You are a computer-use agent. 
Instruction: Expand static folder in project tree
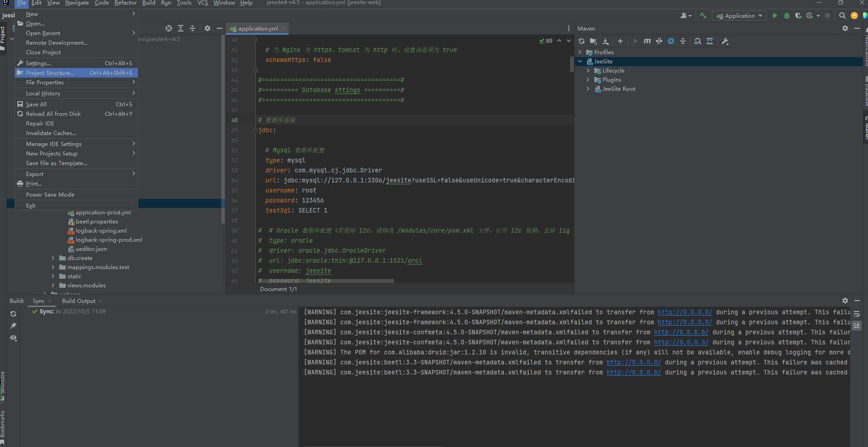tap(53, 276)
